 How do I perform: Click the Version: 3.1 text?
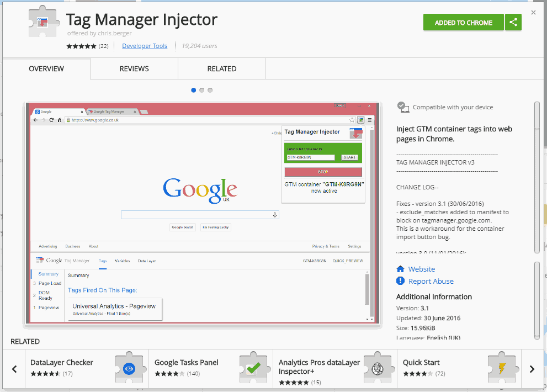pos(412,308)
